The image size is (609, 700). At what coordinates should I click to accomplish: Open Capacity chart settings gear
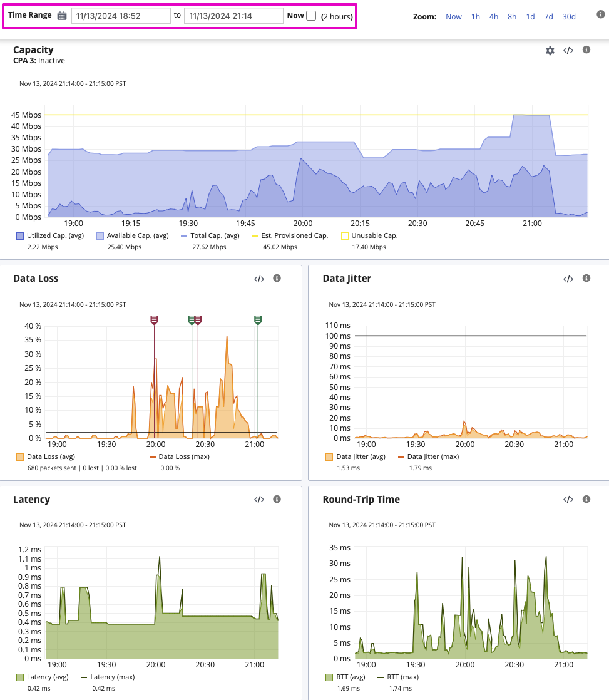coord(550,51)
